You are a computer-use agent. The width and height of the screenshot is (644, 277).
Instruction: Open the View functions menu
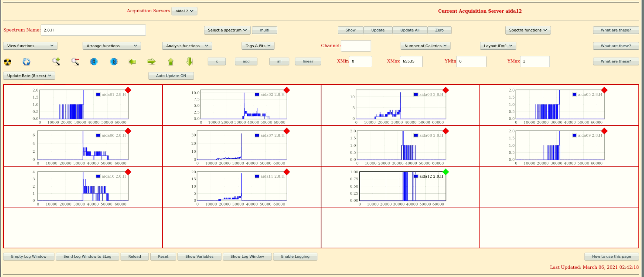[x=30, y=46]
